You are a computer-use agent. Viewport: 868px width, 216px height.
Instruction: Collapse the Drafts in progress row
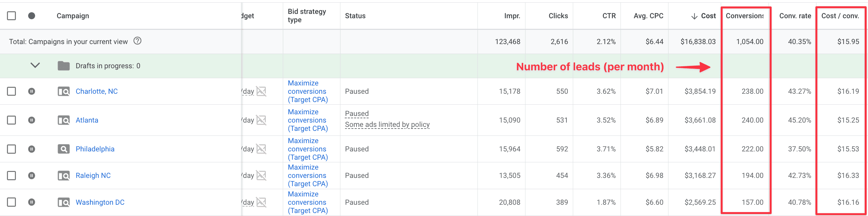coord(35,65)
